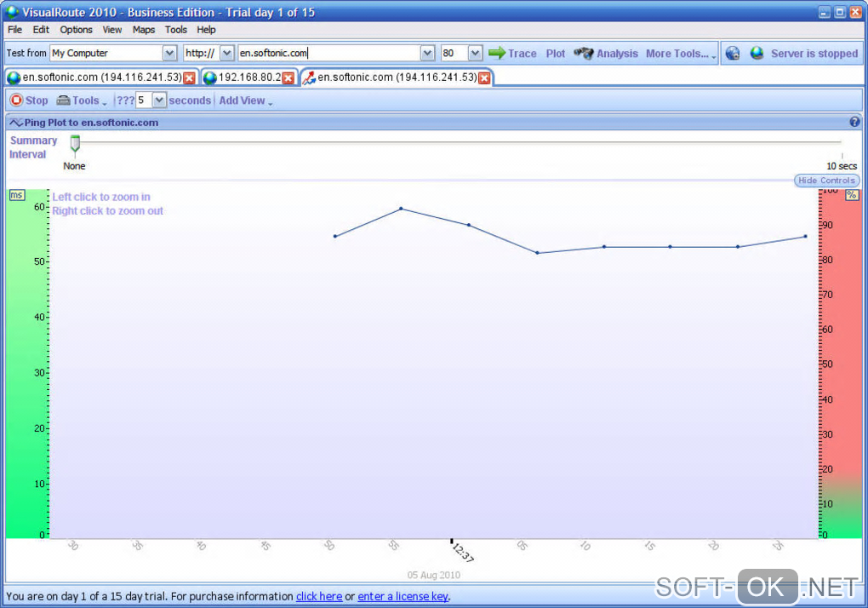Click the seconds value field showing 5
The image size is (868, 608).
[x=143, y=100]
